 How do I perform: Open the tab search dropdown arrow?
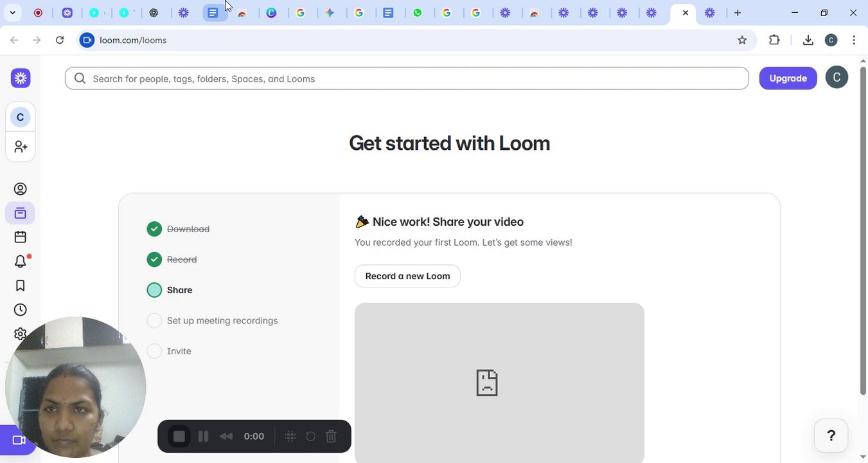pyautogui.click(x=12, y=13)
